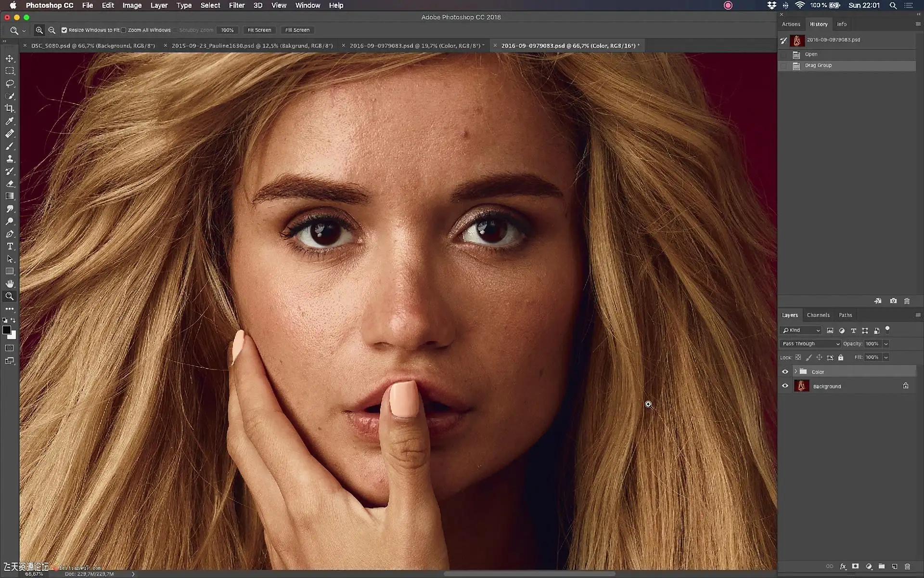Screen dimensions: 924x578
Task: Select the Crop tool
Action: [10, 108]
